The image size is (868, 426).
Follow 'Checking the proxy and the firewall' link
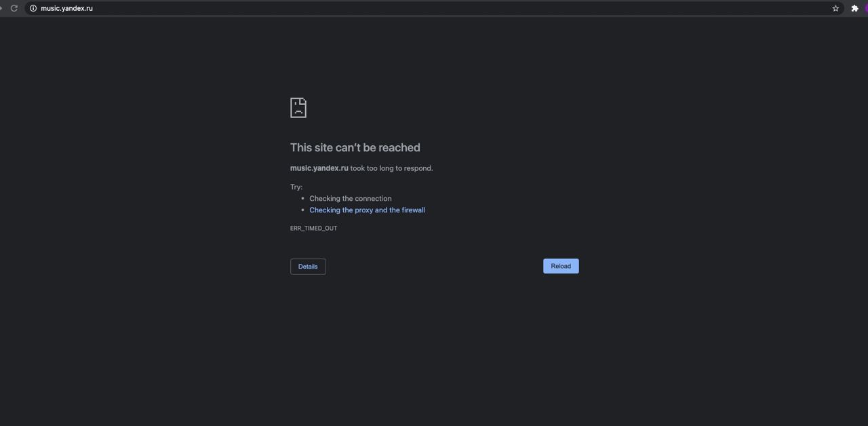click(367, 210)
